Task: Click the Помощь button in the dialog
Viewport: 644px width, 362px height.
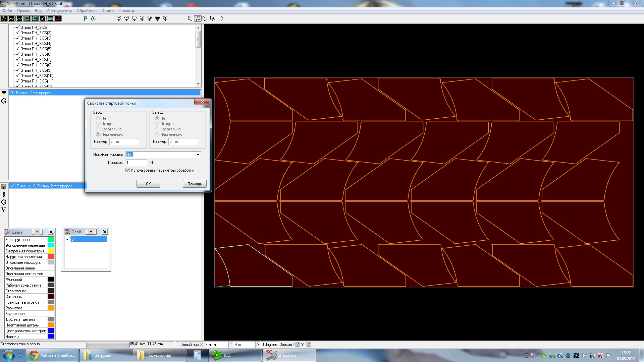Action: pos(195,184)
